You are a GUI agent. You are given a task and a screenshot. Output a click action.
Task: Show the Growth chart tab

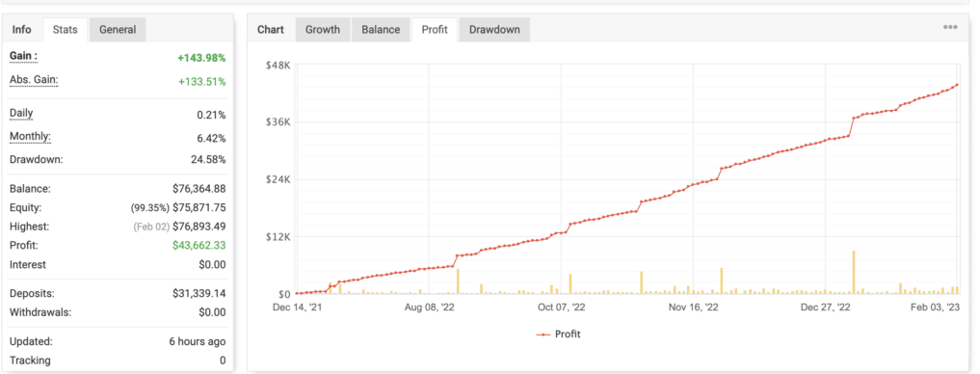323,29
